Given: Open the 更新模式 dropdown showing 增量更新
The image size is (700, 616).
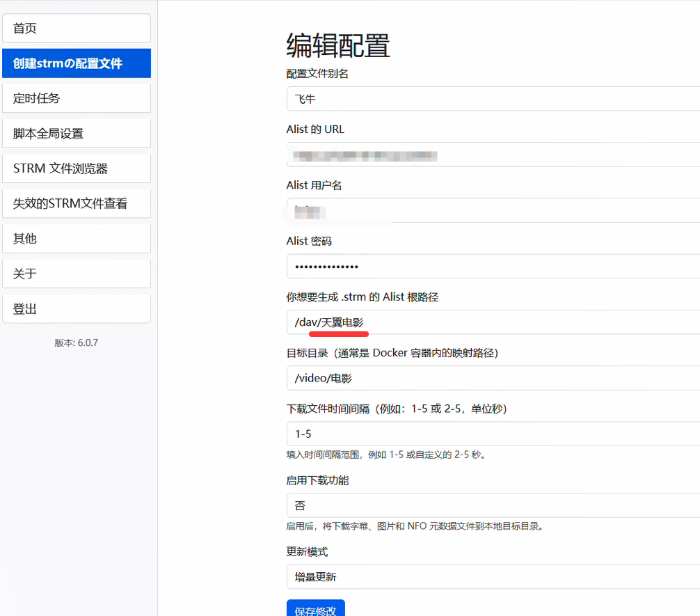Looking at the screenshot, I should point(493,577).
